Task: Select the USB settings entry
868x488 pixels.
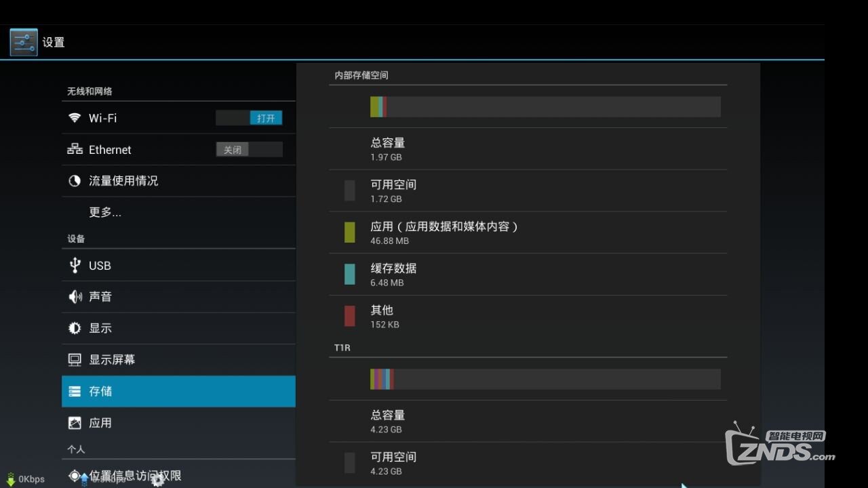Action: (178, 265)
